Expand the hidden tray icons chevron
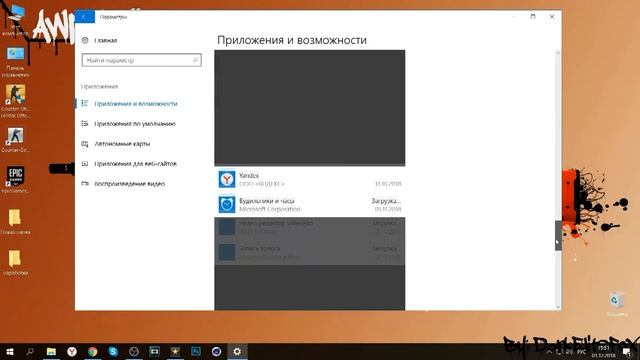The width and height of the screenshot is (640, 360). [549, 352]
